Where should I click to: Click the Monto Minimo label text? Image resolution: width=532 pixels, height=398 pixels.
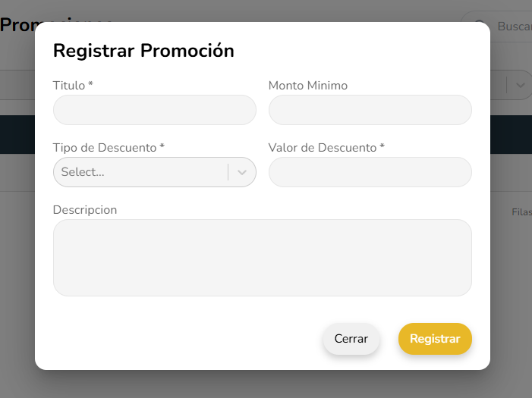point(307,86)
